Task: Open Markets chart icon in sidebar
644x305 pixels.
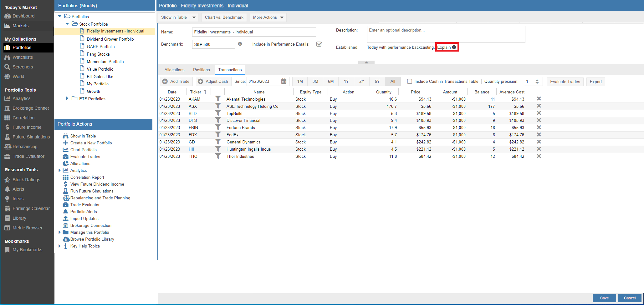Action: (7, 26)
